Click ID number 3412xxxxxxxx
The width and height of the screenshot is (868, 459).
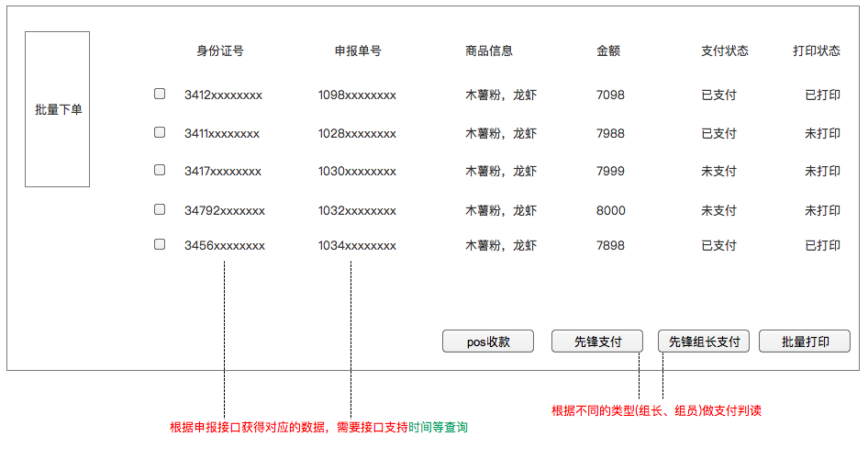click(223, 95)
